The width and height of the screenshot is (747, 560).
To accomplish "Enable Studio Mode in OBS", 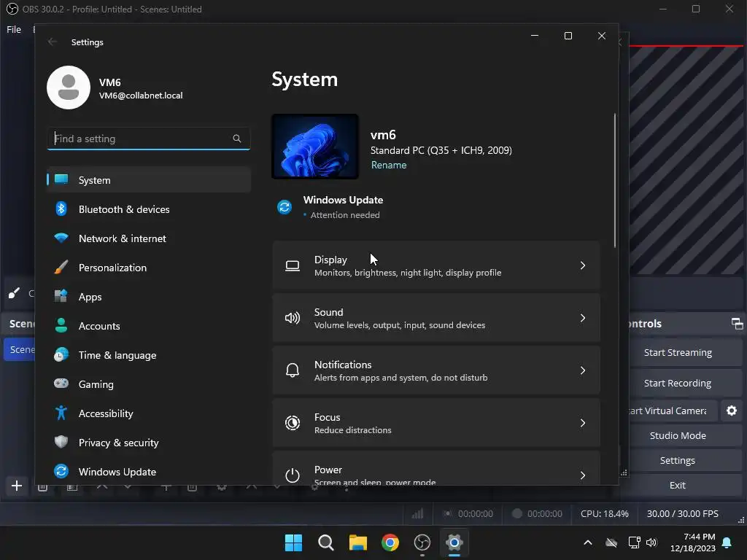I will point(684,435).
